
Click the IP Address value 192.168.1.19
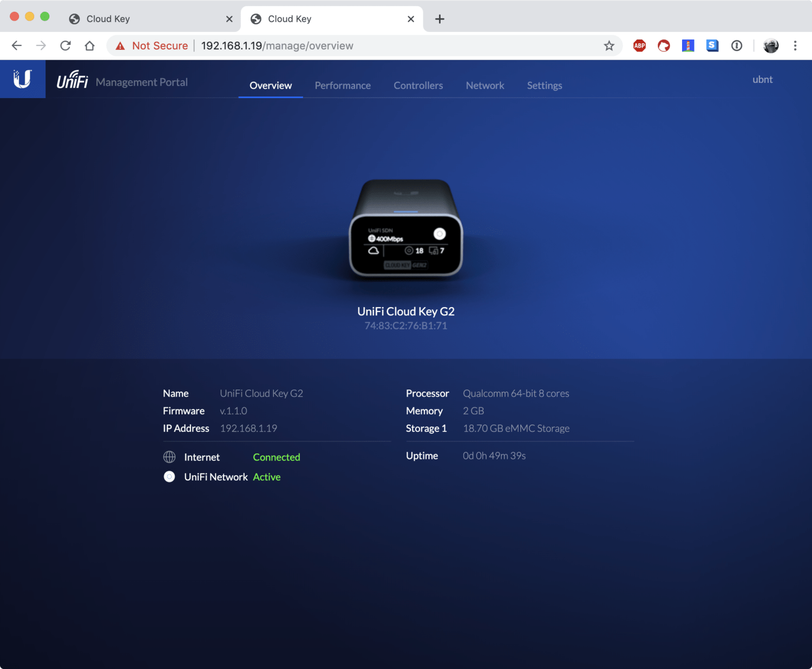click(248, 428)
